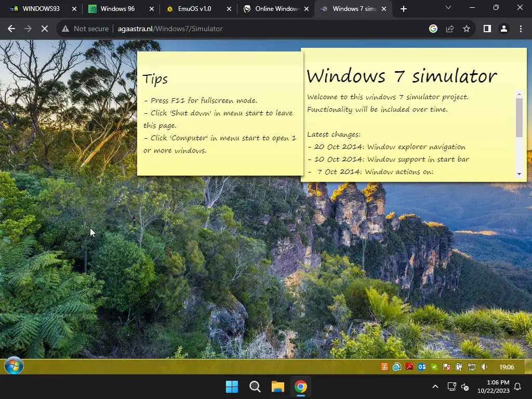This screenshot has height=399, width=532.
Task: Open the notifications bell
Action: click(x=518, y=387)
